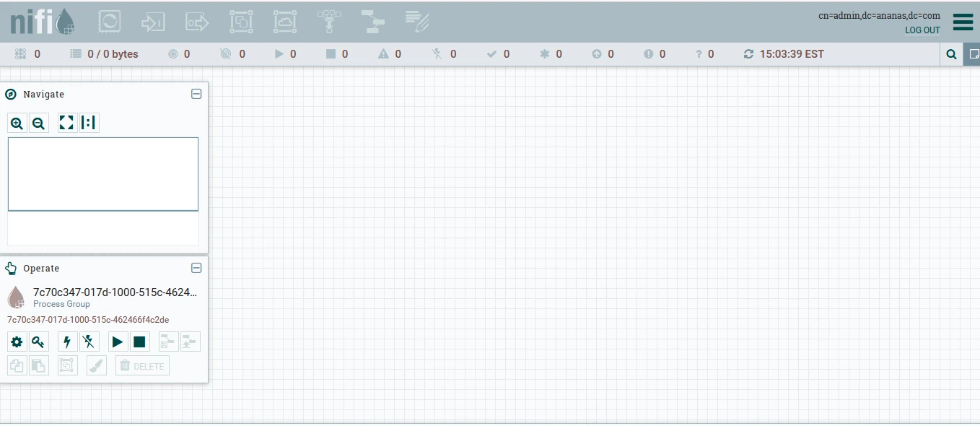Screen dimensions: 980x426
Task: Open process group configuration gear
Action: (x=17, y=342)
